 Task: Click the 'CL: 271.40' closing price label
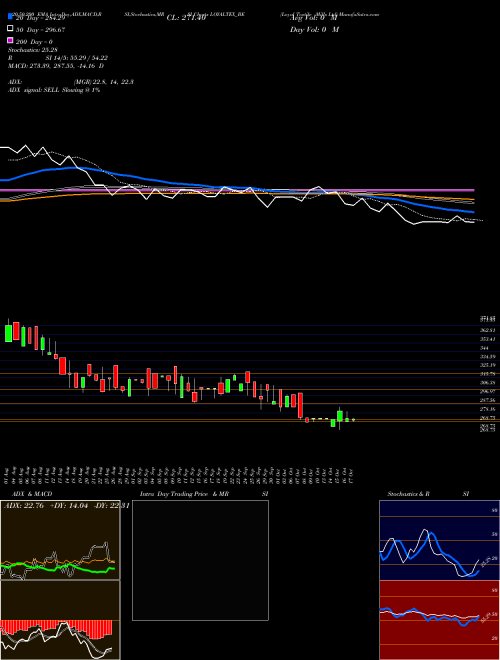(186, 18)
